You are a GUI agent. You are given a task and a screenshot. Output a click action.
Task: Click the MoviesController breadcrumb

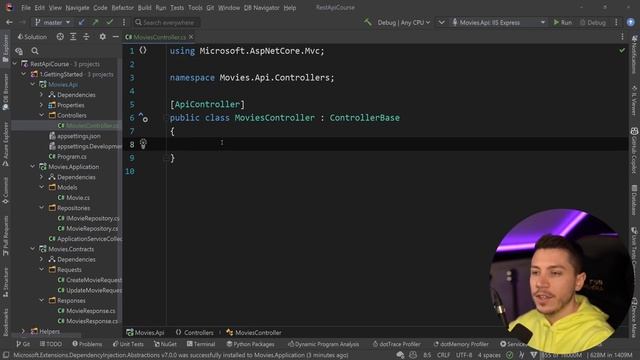tap(254, 332)
